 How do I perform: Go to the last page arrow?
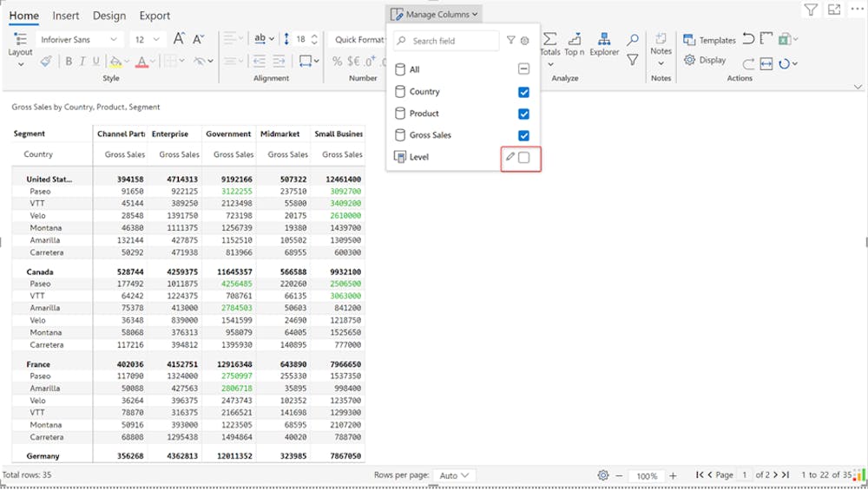tap(785, 475)
